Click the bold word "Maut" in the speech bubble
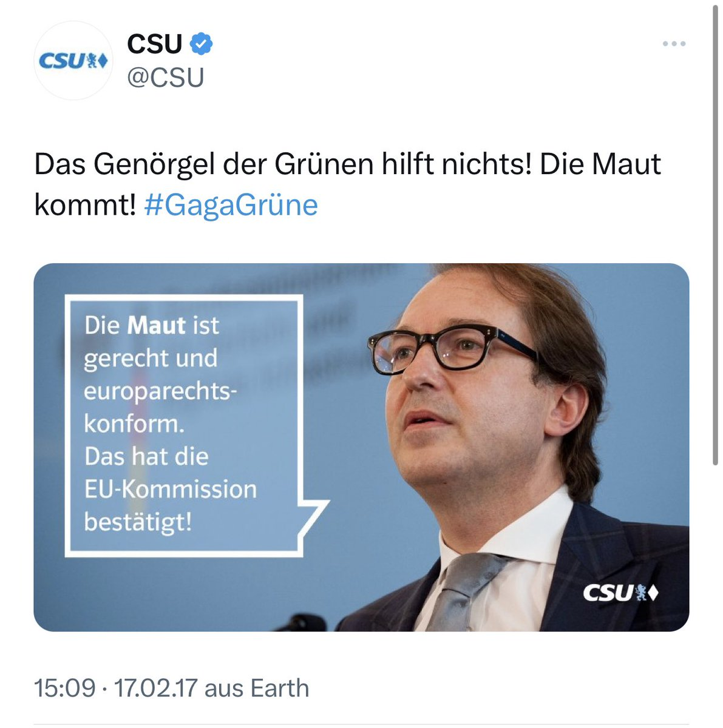Screen dimensions: 723x728 click(x=156, y=326)
